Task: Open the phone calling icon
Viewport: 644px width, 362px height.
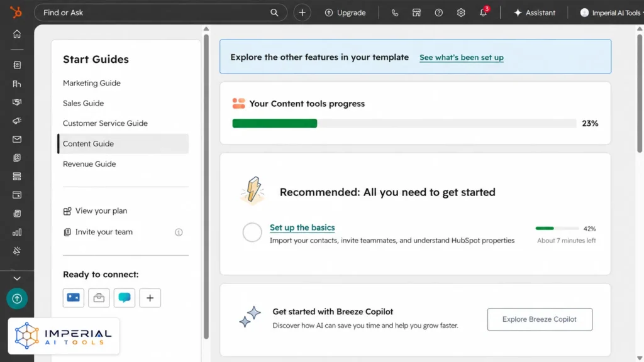Action: pos(395,13)
